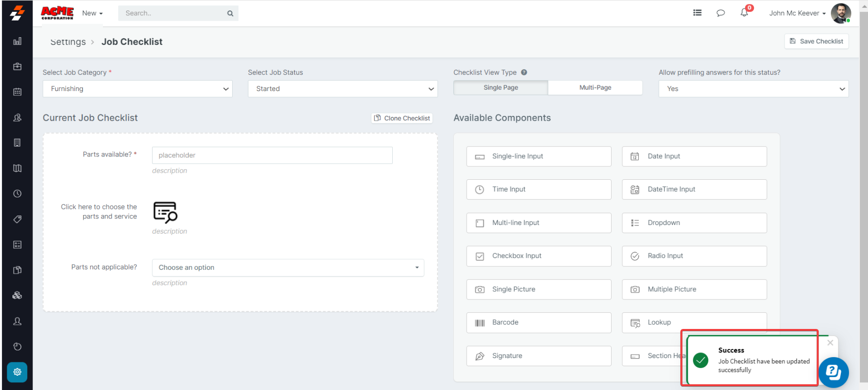Click the list view icon in header
The width and height of the screenshot is (868, 390).
click(x=697, y=13)
